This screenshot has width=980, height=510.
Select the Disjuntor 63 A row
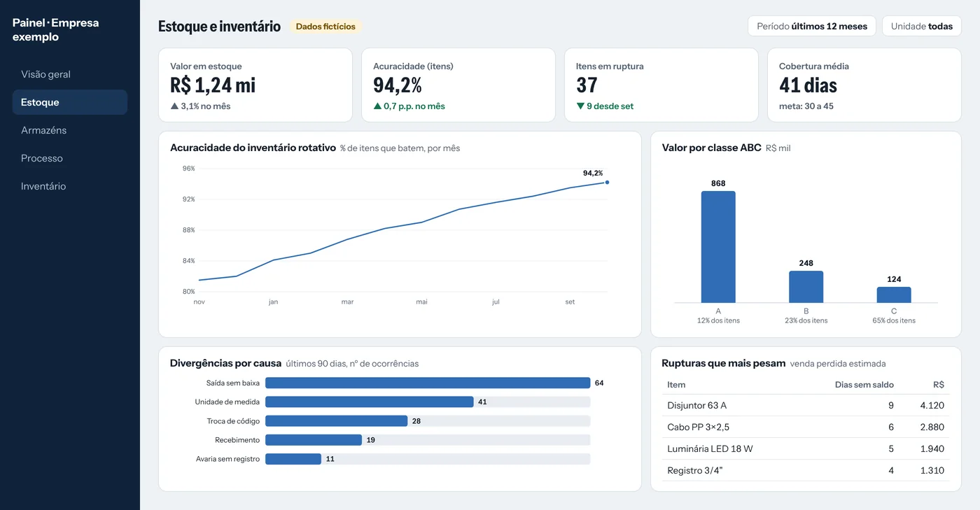806,405
